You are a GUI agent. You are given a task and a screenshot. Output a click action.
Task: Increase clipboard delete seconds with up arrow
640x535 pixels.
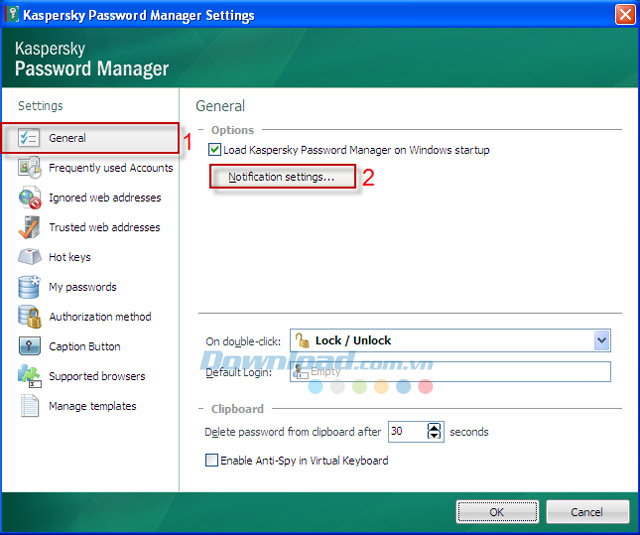click(434, 427)
